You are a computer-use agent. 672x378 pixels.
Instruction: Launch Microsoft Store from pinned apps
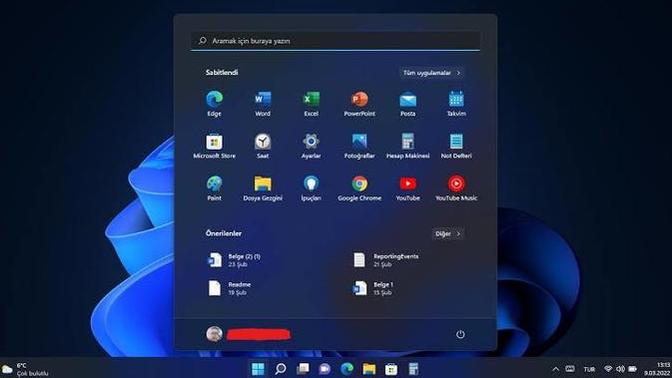(214, 146)
